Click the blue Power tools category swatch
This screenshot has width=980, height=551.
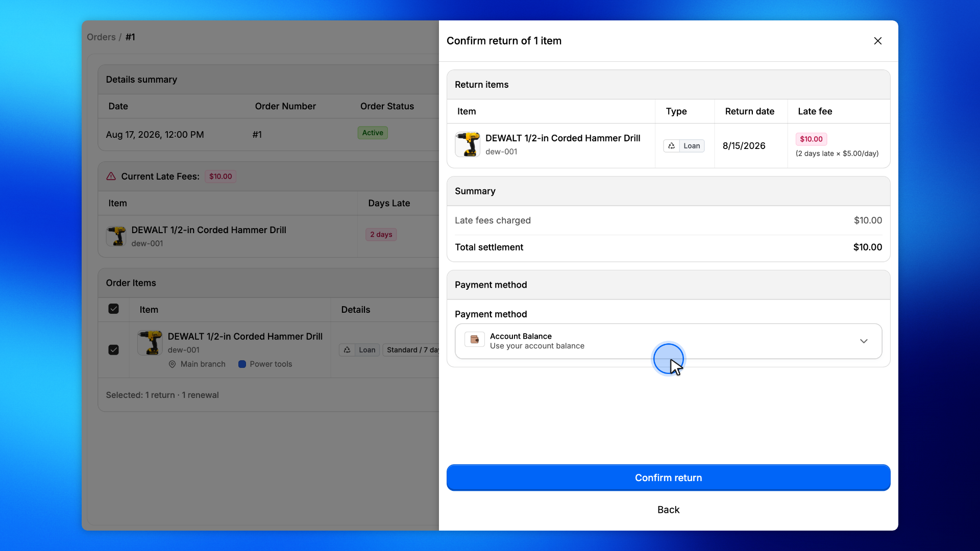242,364
